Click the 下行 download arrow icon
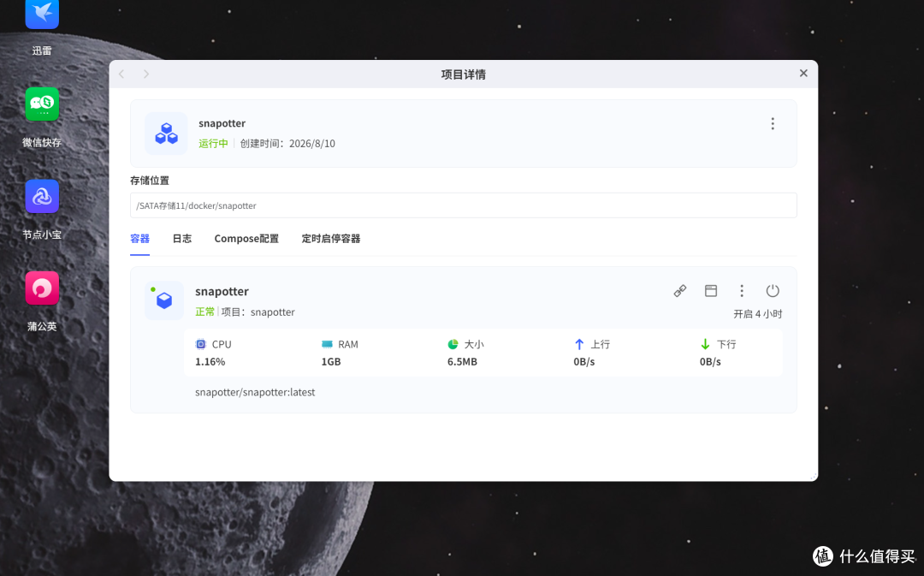Viewport: 924px width, 576px height. (x=705, y=344)
